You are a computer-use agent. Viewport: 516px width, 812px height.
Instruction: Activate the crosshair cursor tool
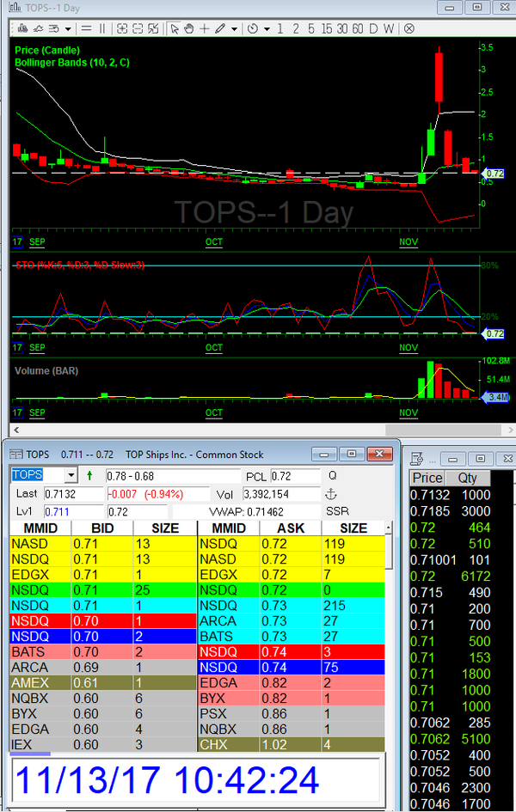pyautogui.click(x=205, y=28)
